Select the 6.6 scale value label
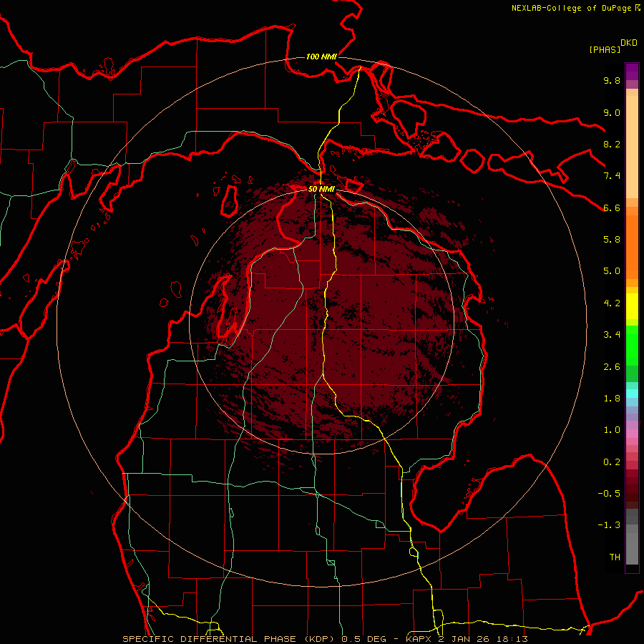The width and height of the screenshot is (644, 644). (x=612, y=208)
